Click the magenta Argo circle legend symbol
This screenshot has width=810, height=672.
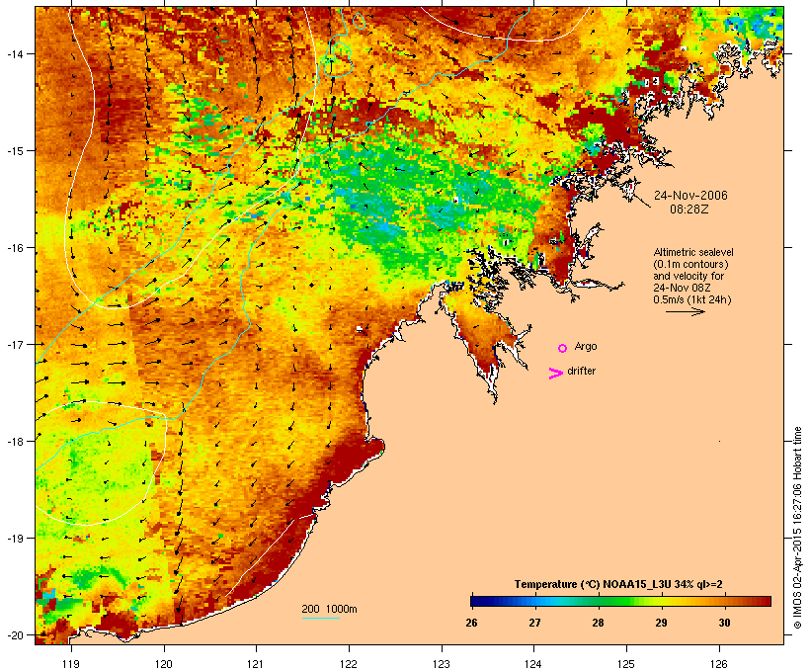coord(563,348)
